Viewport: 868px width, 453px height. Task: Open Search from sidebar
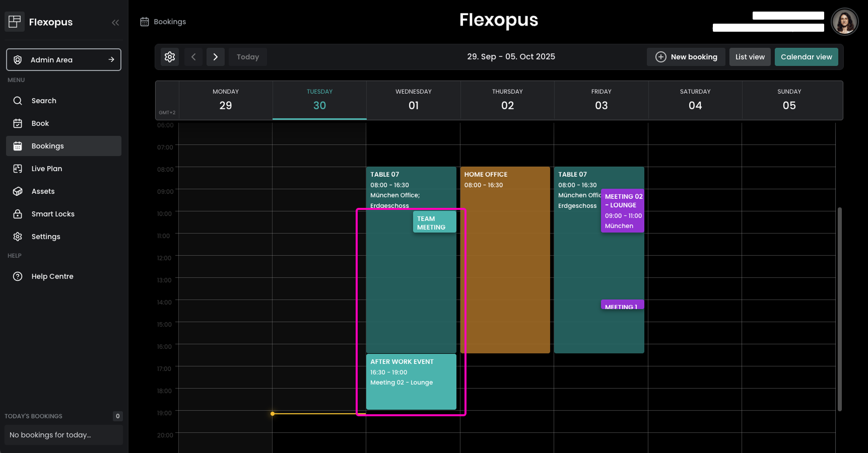[44, 101]
